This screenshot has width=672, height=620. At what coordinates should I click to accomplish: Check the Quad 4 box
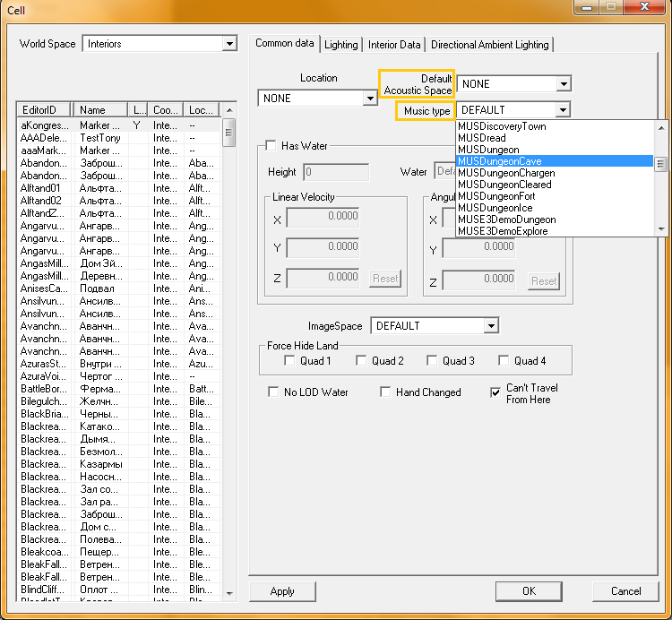click(x=504, y=361)
